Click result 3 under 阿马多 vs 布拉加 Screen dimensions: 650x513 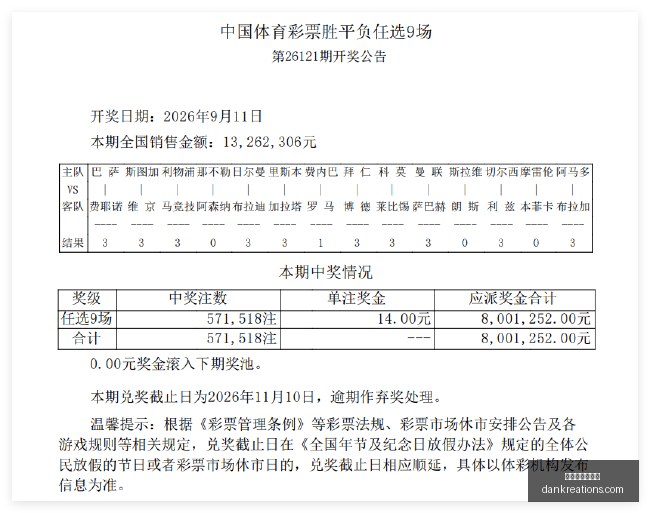pyautogui.click(x=572, y=243)
